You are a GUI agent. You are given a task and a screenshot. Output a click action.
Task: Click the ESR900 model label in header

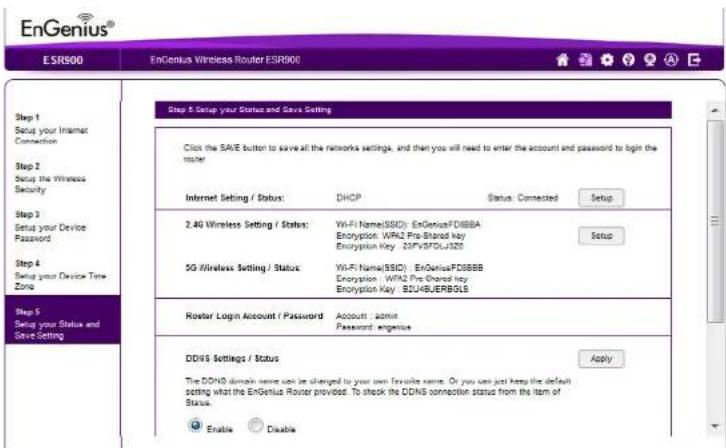(63, 60)
